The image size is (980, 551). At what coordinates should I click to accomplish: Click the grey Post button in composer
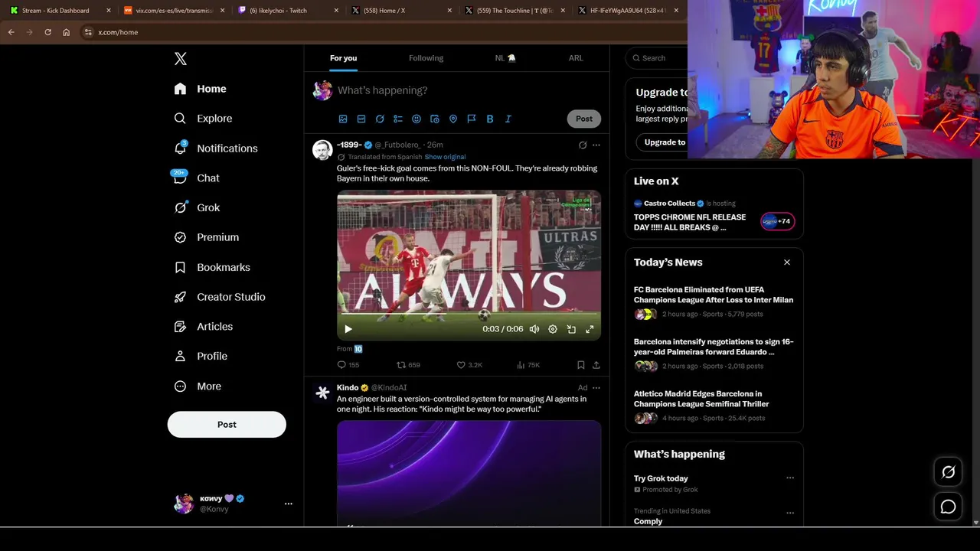(x=584, y=119)
